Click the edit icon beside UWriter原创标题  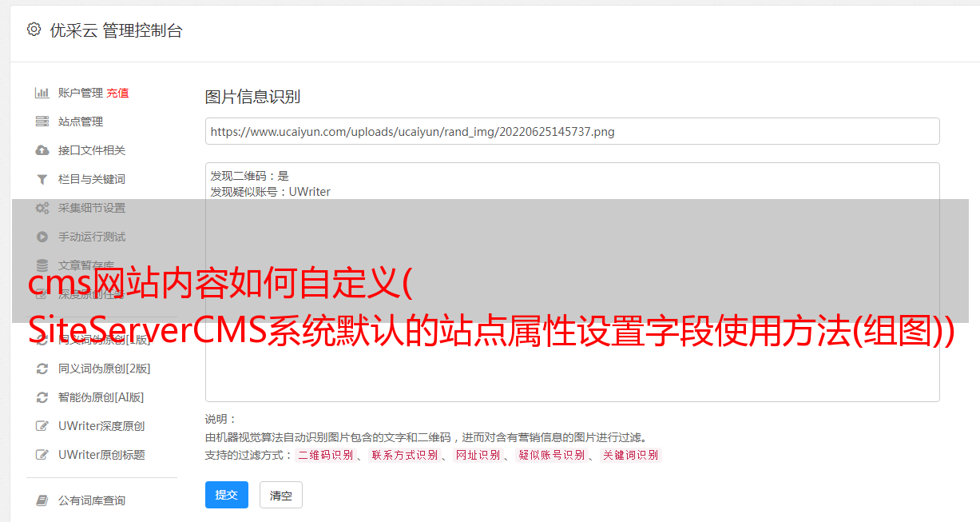pyautogui.click(x=42, y=455)
